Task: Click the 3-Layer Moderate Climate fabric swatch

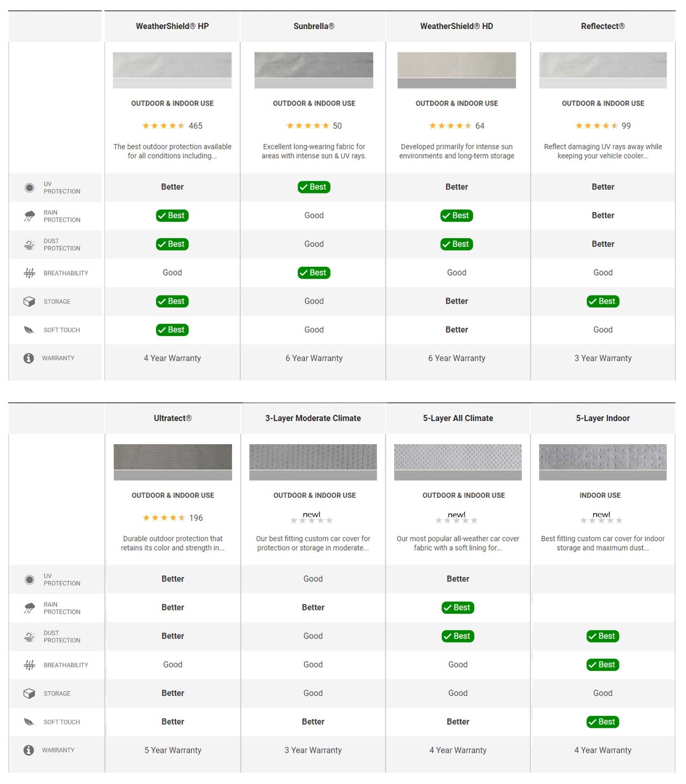Action: [x=313, y=462]
